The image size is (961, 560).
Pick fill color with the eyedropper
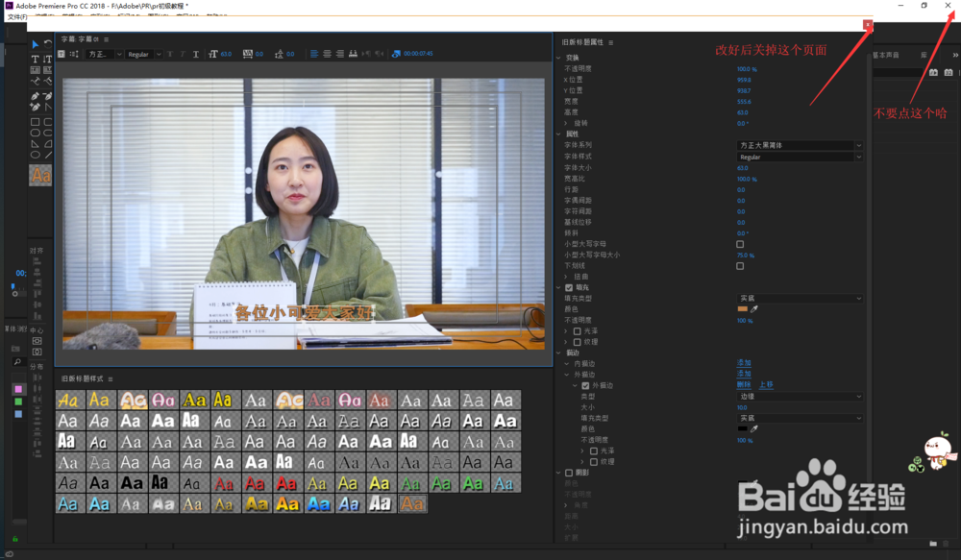[x=753, y=308]
